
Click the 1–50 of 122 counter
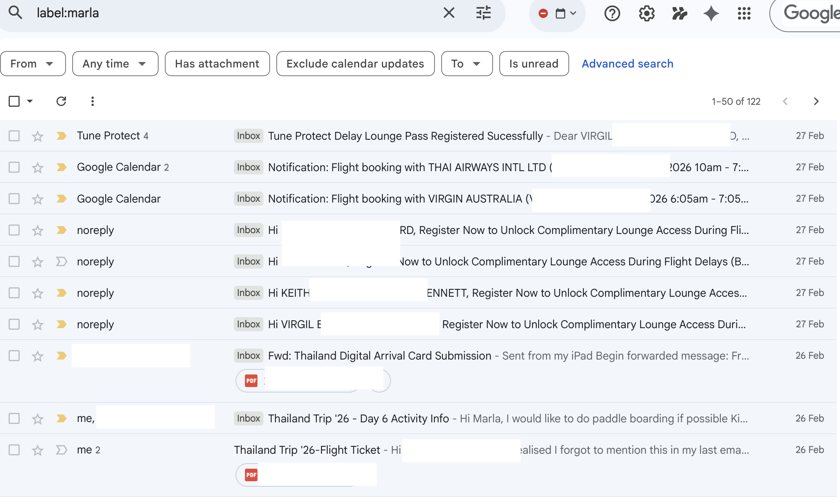tap(736, 101)
